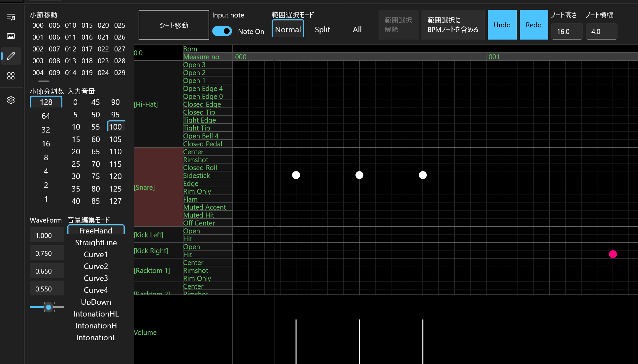Open the keyboard icon in sidebar
Screen dimensions: 638x364
click(x=11, y=36)
